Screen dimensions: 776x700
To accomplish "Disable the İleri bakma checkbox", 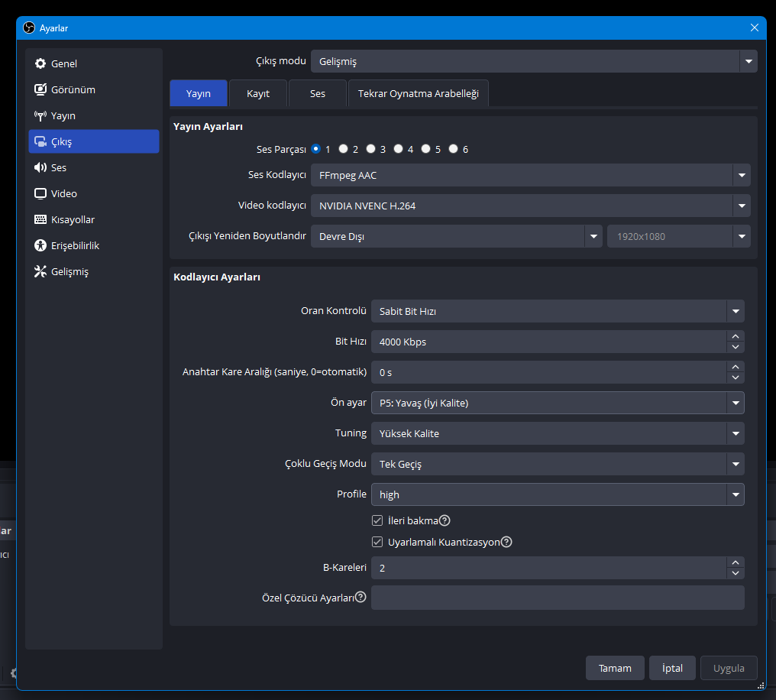I will (x=377, y=520).
